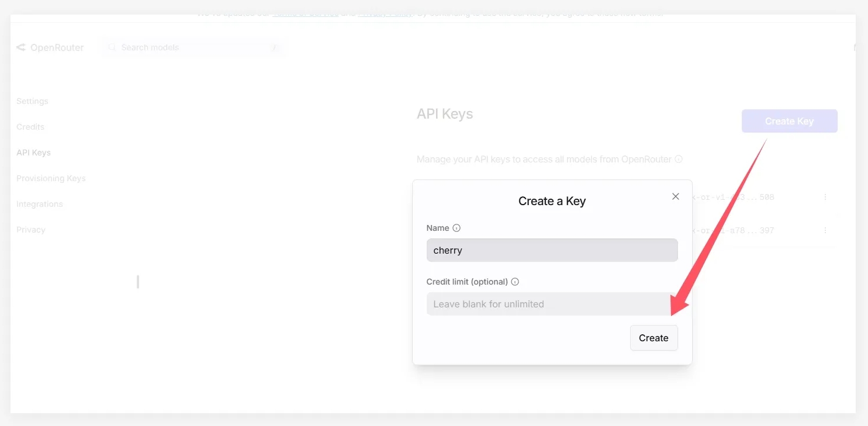
Task: Go to Credits in the sidebar
Action: 30,127
